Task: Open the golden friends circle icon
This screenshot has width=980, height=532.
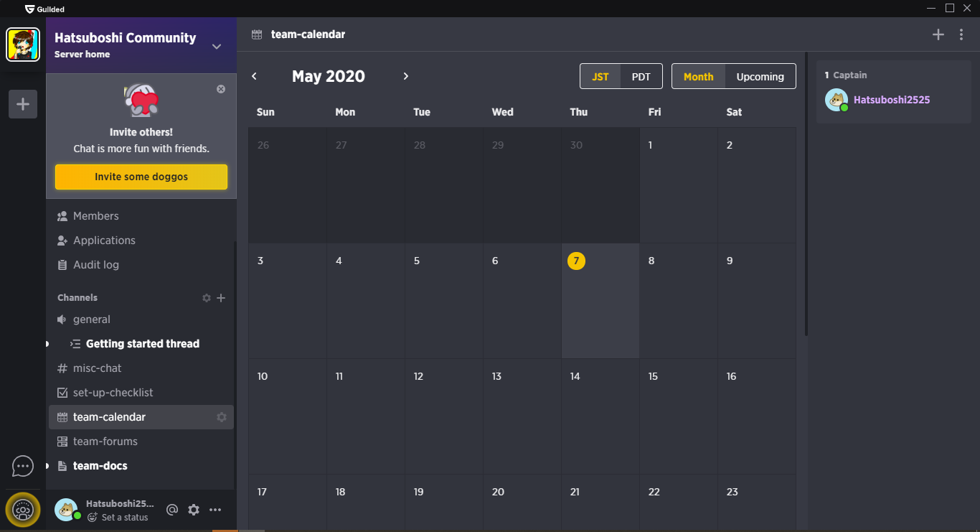Action: coord(23,510)
